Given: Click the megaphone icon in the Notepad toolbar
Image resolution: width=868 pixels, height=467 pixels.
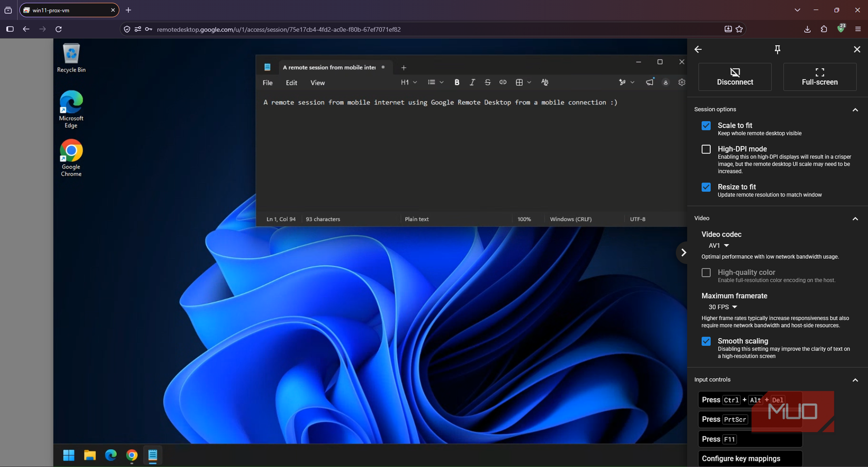Looking at the screenshot, I should pos(650,82).
